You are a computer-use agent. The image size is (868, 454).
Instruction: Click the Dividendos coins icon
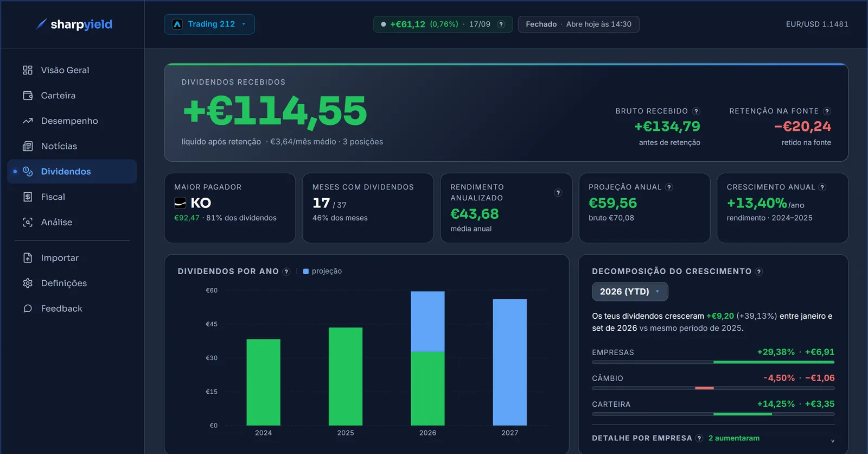pos(28,172)
